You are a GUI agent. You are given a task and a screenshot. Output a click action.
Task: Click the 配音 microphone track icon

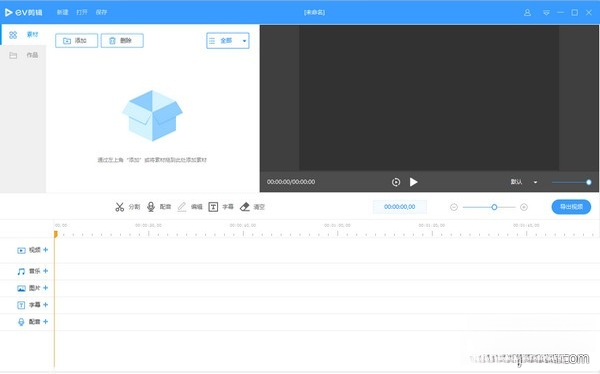21,322
